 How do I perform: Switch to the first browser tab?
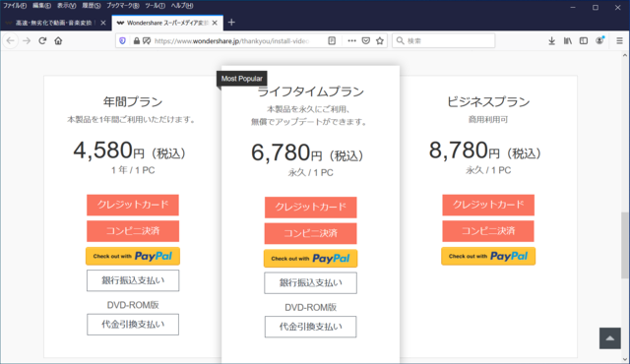55,23
